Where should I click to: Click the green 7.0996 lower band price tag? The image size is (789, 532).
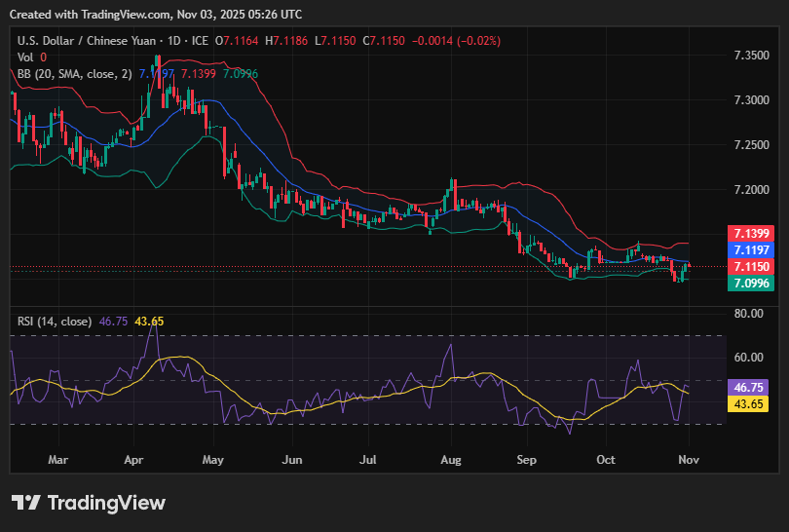tap(750, 283)
